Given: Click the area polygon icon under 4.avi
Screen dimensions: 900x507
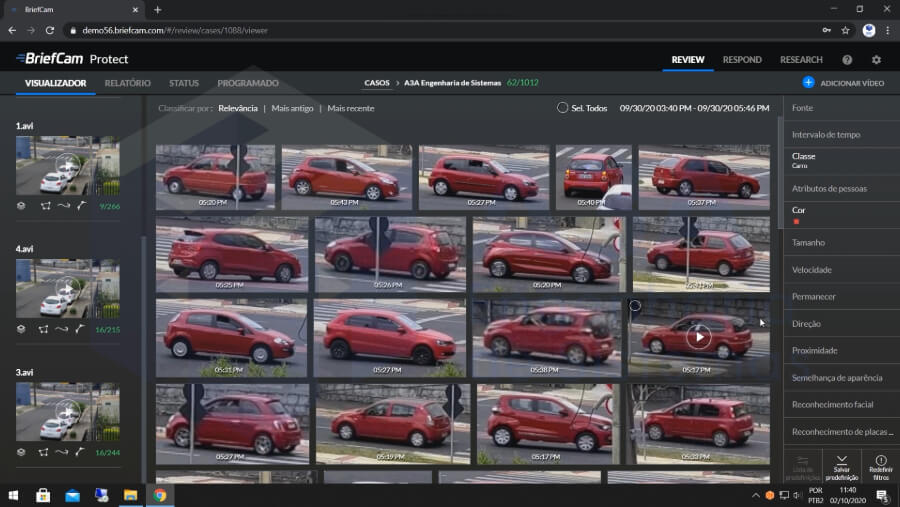Looking at the screenshot, I should tap(43, 328).
